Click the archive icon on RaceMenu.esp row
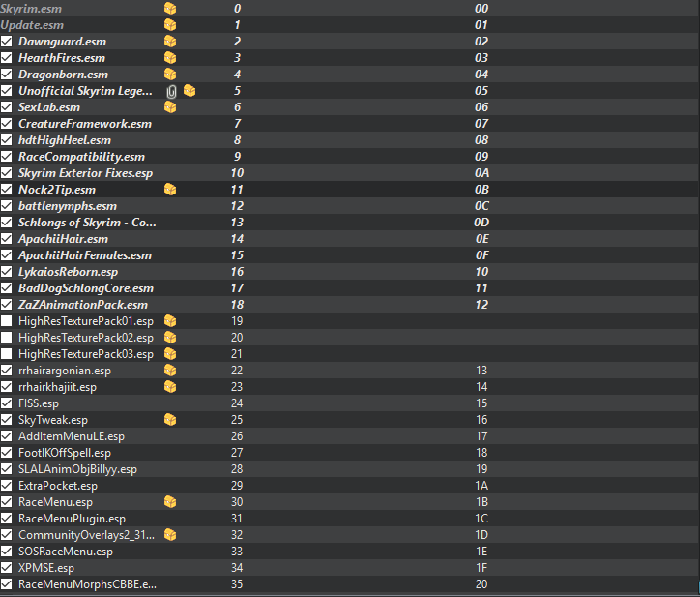 pos(170,502)
